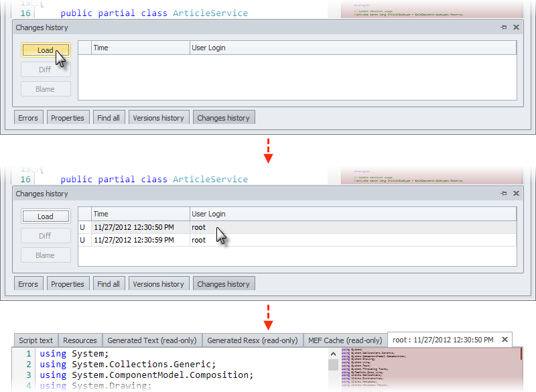
Task: Switch to the Script text tab
Action: (36, 340)
